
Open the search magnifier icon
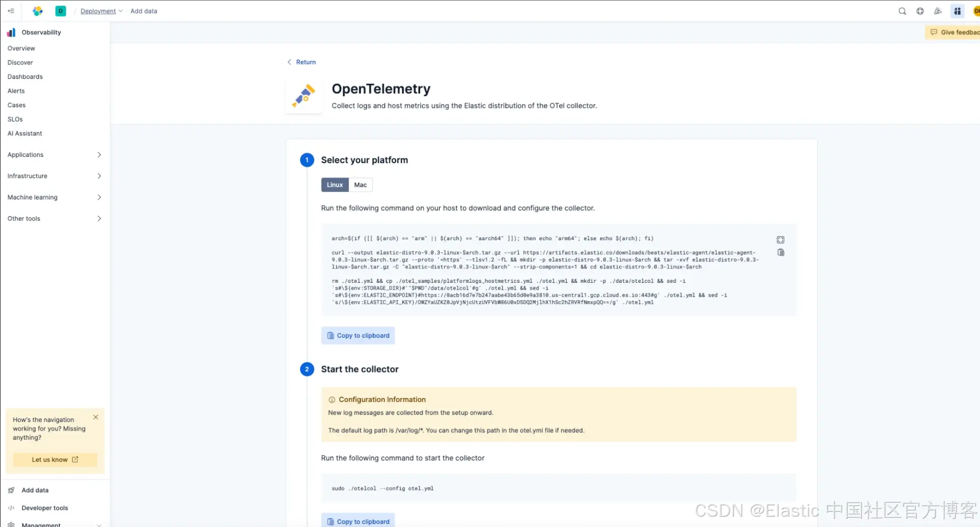click(x=902, y=11)
